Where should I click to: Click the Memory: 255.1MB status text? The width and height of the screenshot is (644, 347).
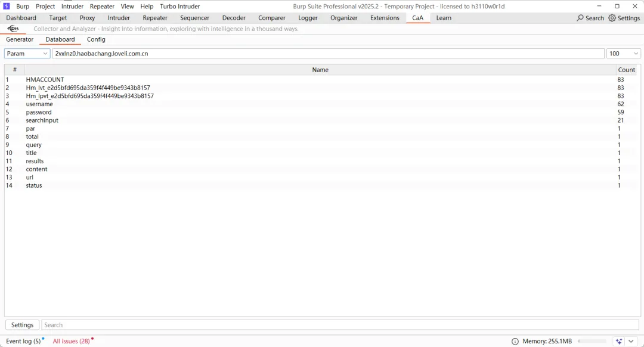click(x=547, y=341)
